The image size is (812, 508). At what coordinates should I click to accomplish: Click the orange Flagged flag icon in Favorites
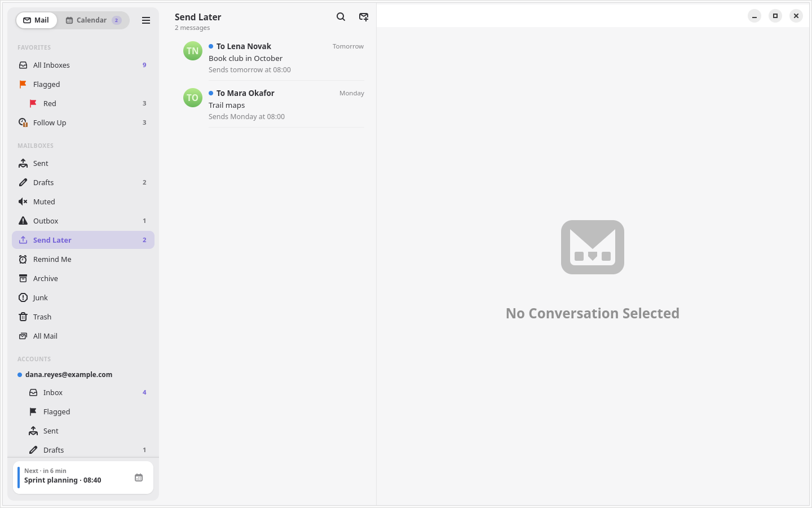[23, 84]
